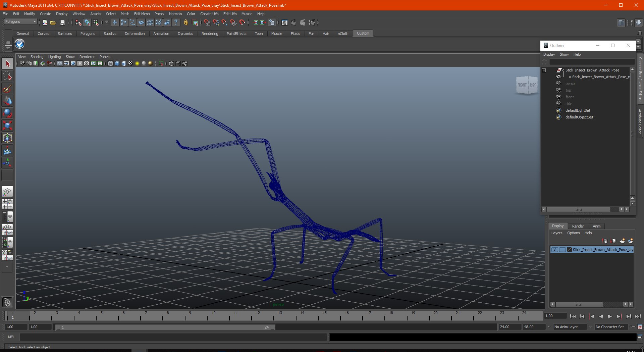This screenshot has height=352, width=644.
Task: Activate the Scale tool cube icon
Action: 7,126
